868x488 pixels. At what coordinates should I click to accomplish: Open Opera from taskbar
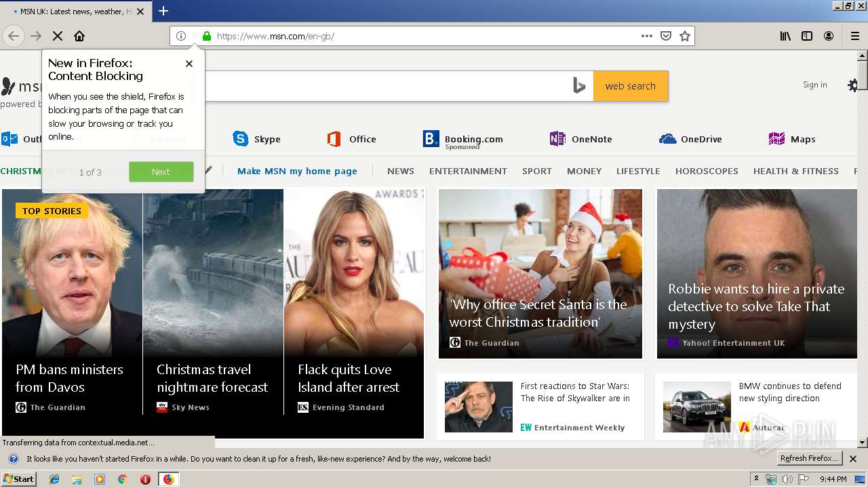tap(145, 479)
